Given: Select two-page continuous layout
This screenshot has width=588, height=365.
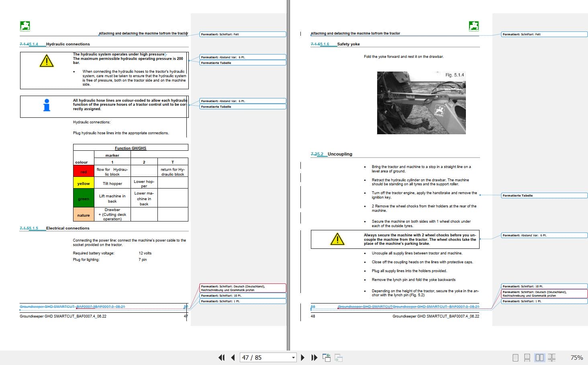Looking at the screenshot, I should 551,357.
